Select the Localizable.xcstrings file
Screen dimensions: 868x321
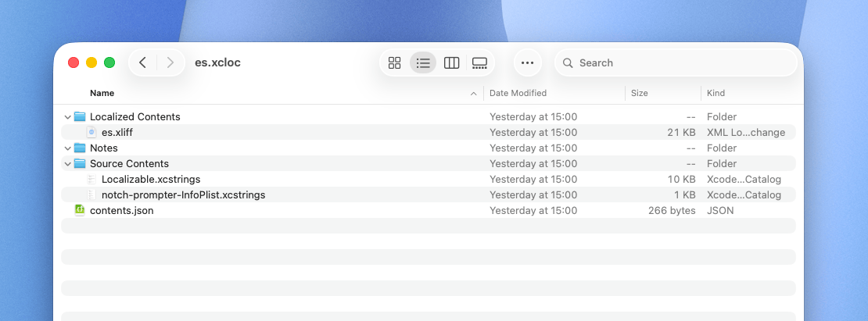[x=150, y=180]
